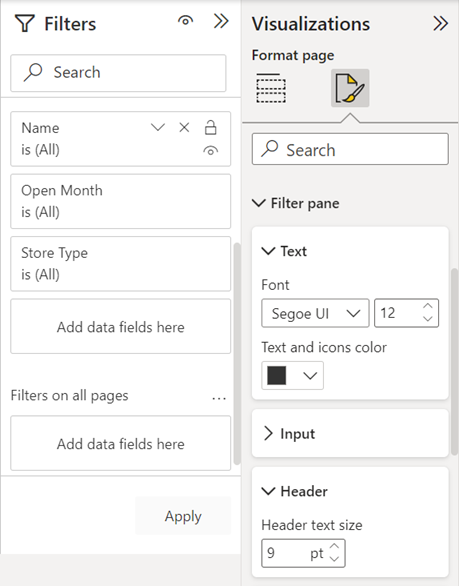459x586 pixels.
Task: Open the Build visual fields icon tab
Action: (271, 88)
